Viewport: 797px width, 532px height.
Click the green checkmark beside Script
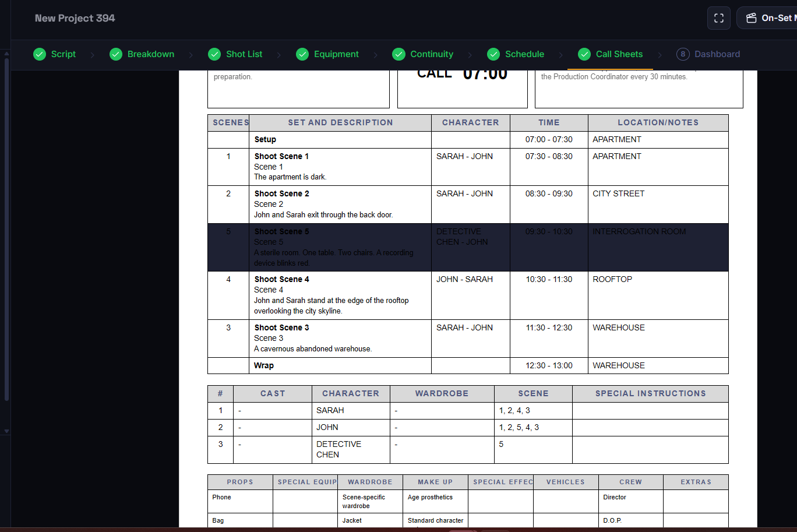click(x=40, y=54)
